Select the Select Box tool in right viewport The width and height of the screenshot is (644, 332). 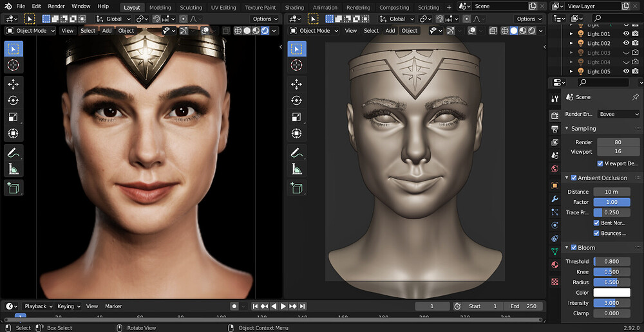(296, 50)
